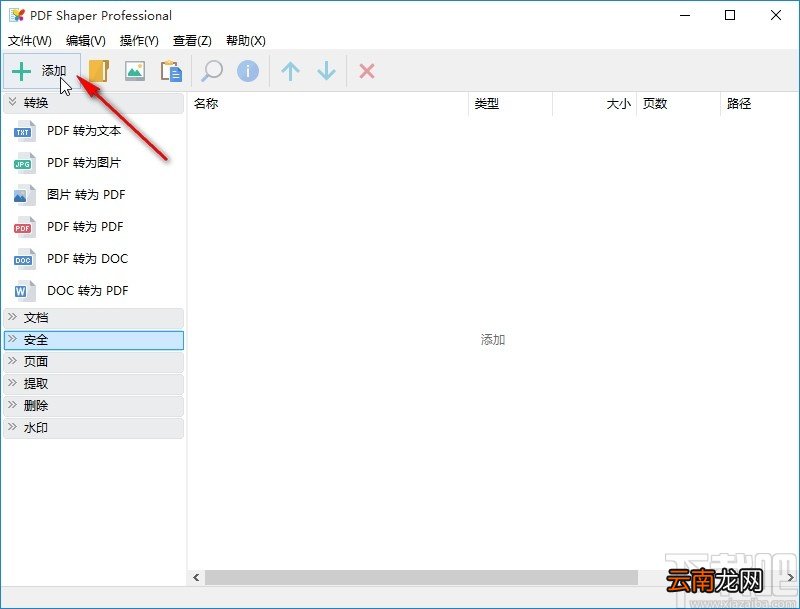Open the 文件(W) menu
Viewport: 800px width, 609px height.
[x=30, y=40]
